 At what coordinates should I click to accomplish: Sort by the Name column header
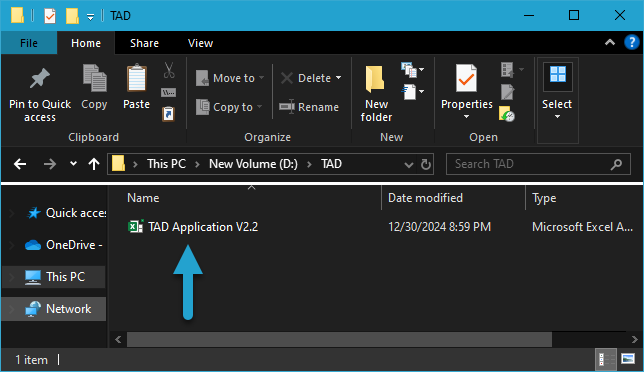pyautogui.click(x=143, y=198)
